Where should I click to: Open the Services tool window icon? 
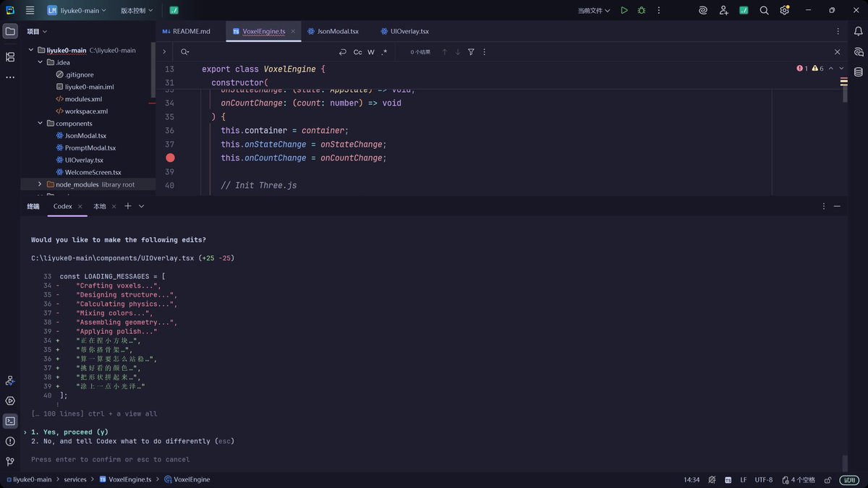[x=10, y=401]
